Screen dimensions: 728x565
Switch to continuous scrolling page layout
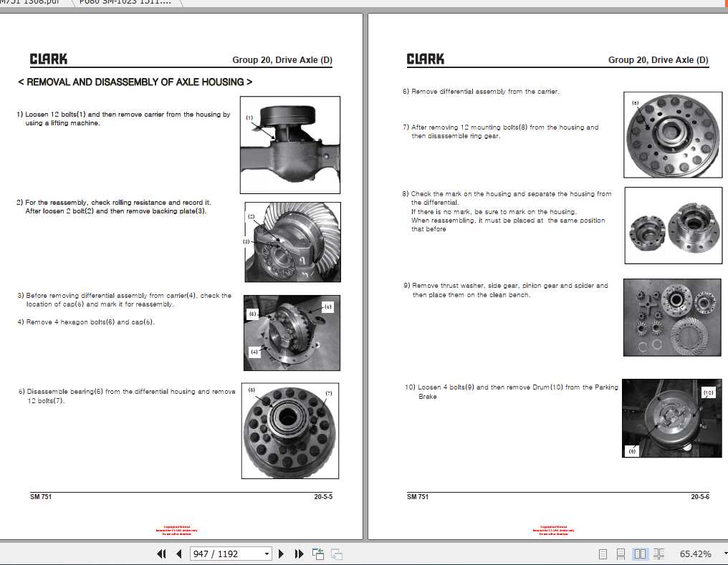pos(621,554)
